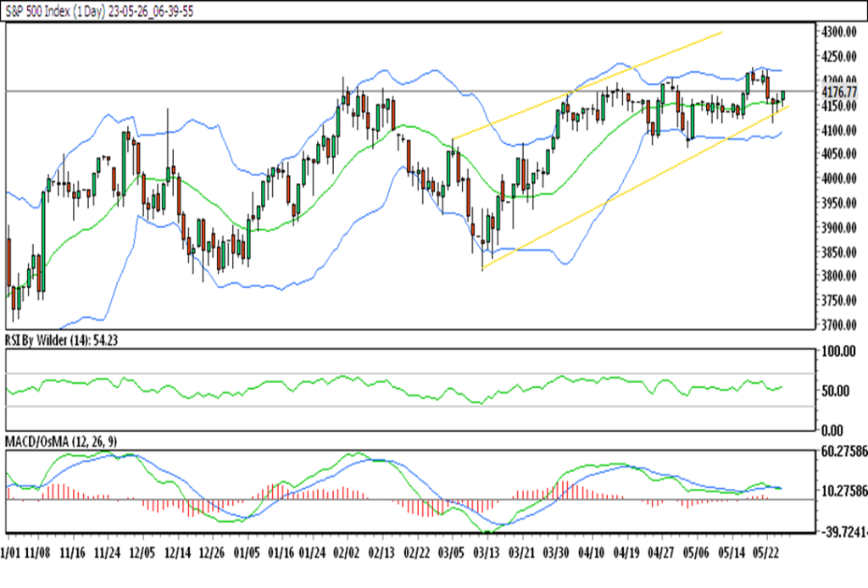Click the 3700.00 price axis label
The image size is (868, 588).
coord(839,325)
